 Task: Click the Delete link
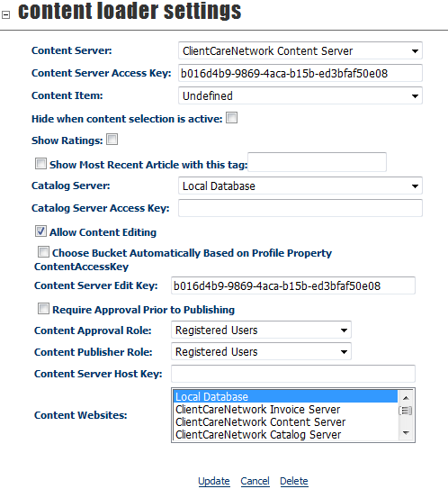click(x=294, y=481)
